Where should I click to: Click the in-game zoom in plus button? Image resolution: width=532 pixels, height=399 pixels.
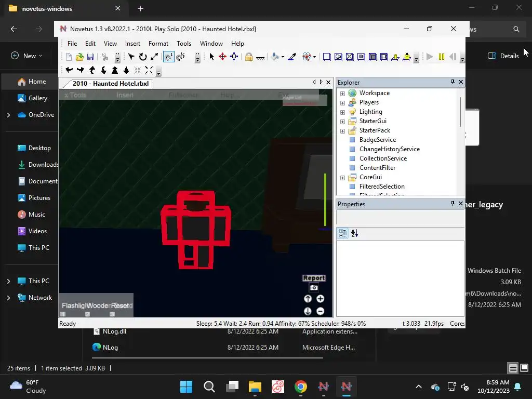pyautogui.click(x=320, y=299)
